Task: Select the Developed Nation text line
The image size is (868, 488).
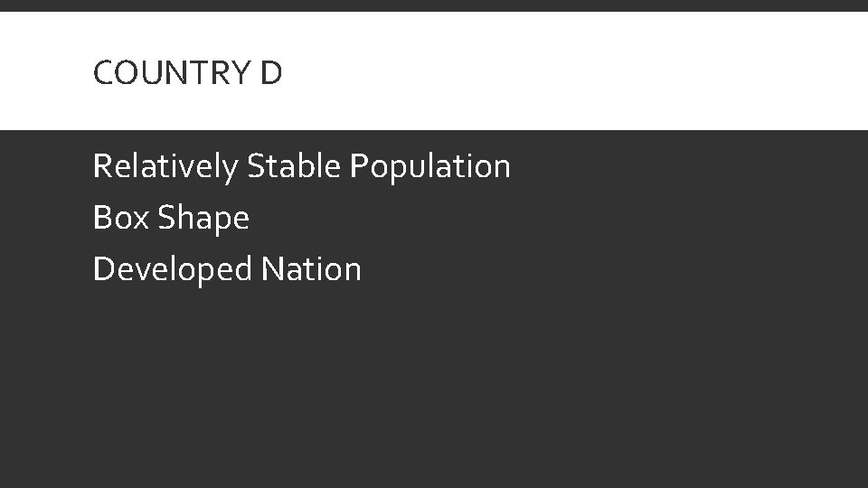Action: 227,269
